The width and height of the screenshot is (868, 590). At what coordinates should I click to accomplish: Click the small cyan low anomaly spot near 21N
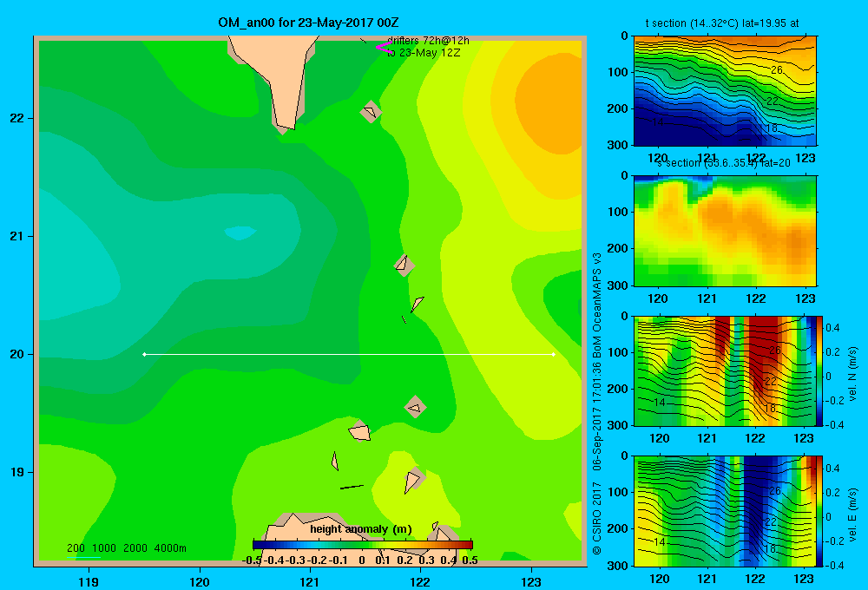(x=240, y=233)
